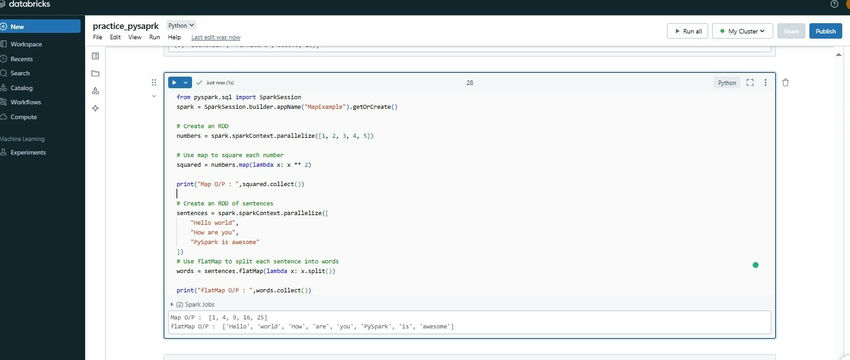Viewport: 850px width, 360px height.
Task: Delete the cell using the trash icon
Action: click(785, 82)
